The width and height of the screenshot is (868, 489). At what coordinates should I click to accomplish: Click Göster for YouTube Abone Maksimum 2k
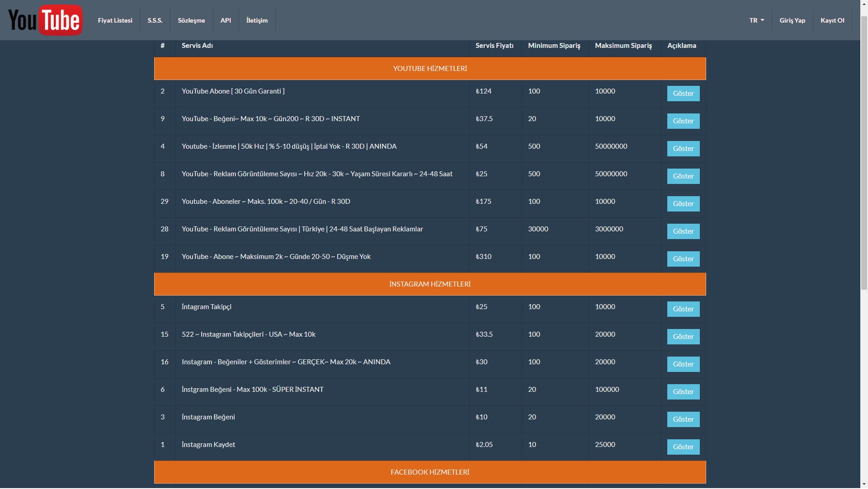[x=683, y=259]
